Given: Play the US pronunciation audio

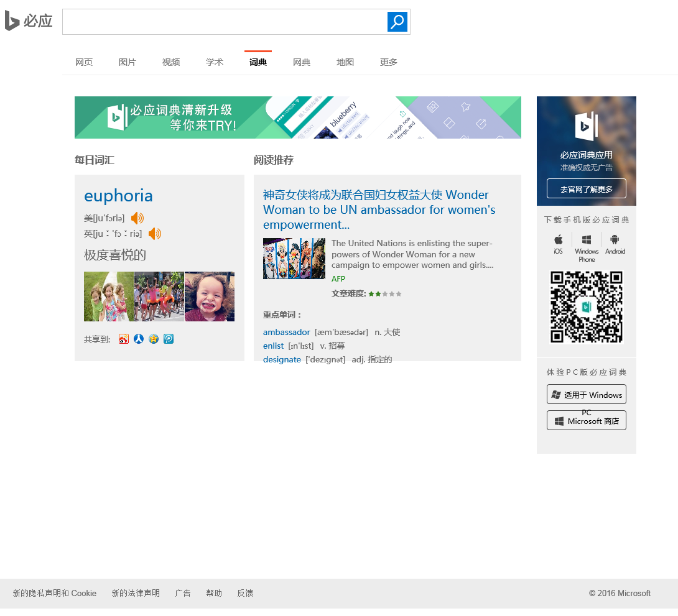Looking at the screenshot, I should [137, 218].
